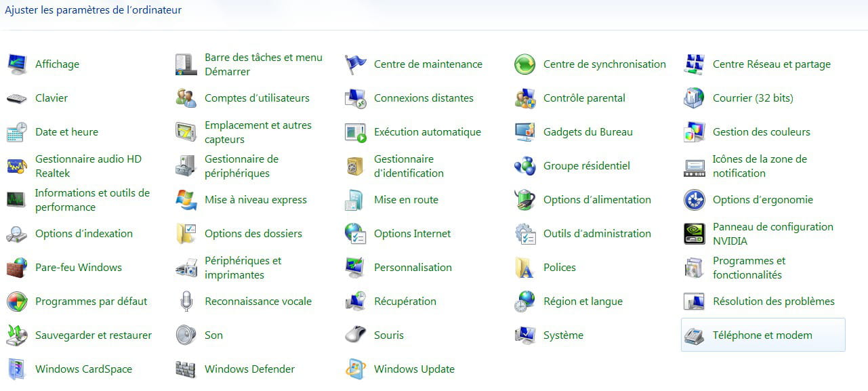Viewport: 868px width, 391px height.
Task: Open 'Périphériques et imprimantes' link
Action: pos(243,268)
